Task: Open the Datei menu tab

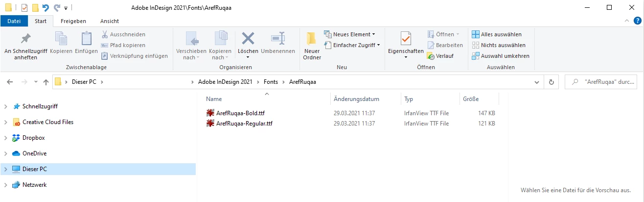Action: tap(14, 21)
